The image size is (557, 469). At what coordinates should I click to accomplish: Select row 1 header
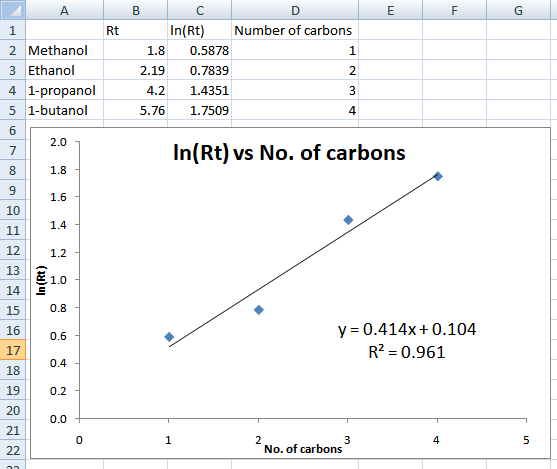[13, 29]
